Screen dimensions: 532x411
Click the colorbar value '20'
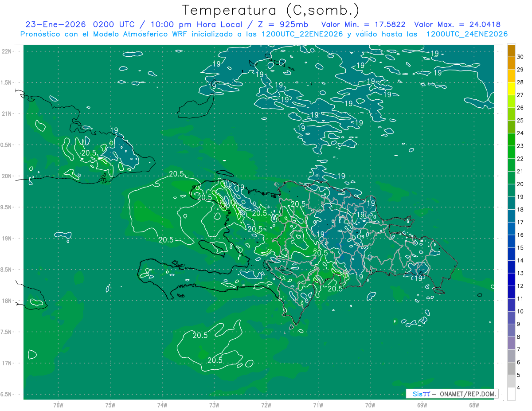coord(520,184)
